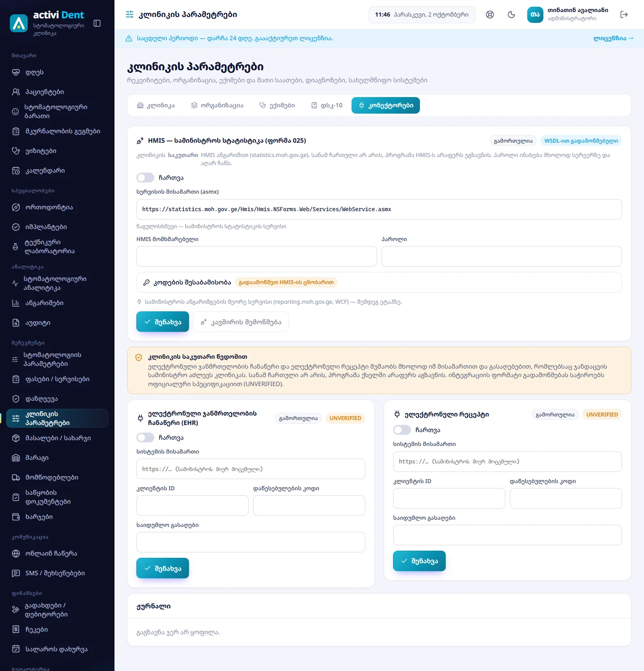The width and height of the screenshot is (644, 671).
Task: Open ონლაინ ჩაწერა in sidebar
Action: coord(57,554)
